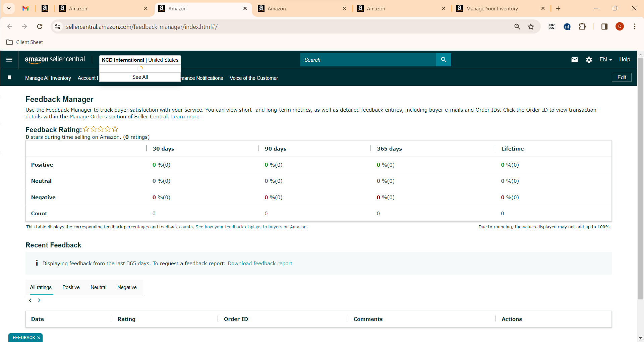Click Download feedback report link

(260, 264)
